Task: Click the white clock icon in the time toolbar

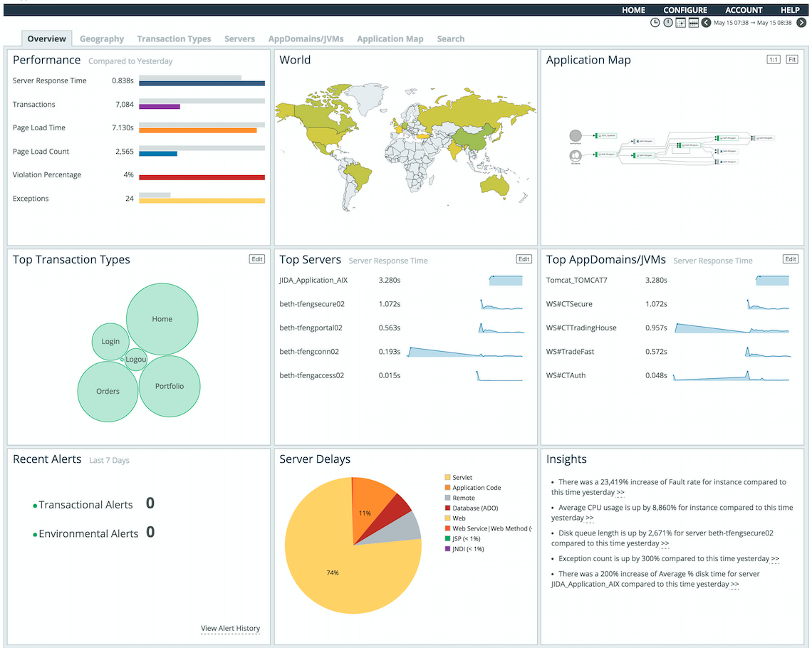Action: [655, 23]
